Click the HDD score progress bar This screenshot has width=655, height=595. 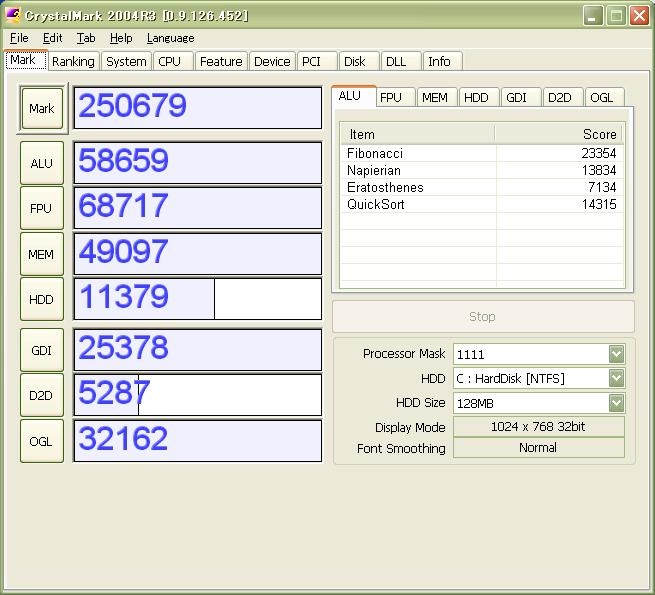[x=197, y=299]
